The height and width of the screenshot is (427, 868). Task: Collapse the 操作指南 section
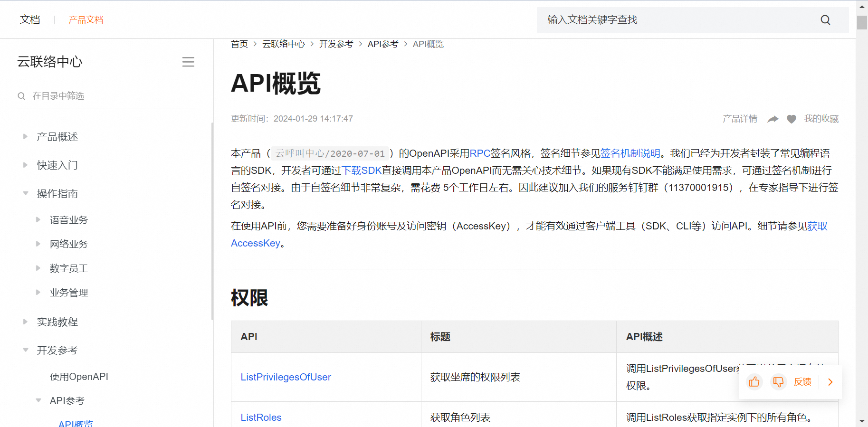click(25, 193)
